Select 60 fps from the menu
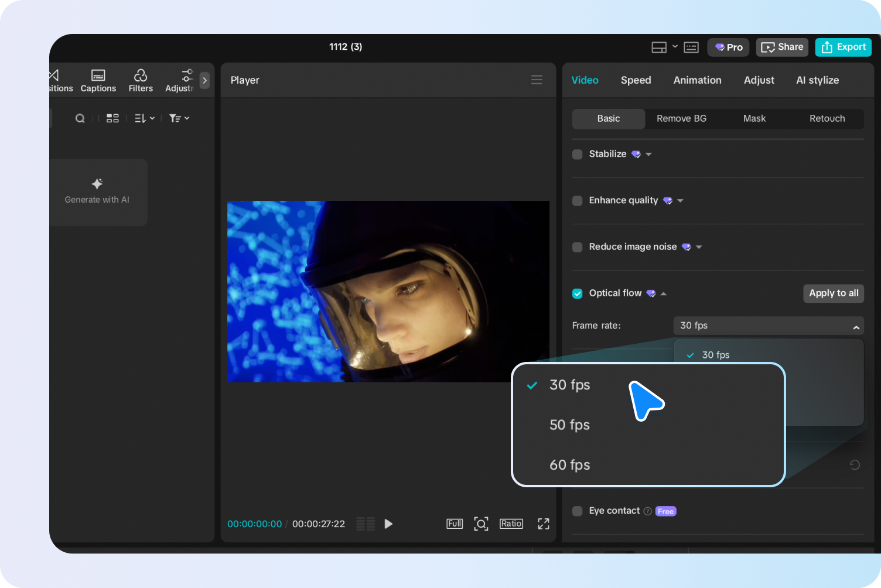Viewport: 881px width, 588px height. click(569, 464)
